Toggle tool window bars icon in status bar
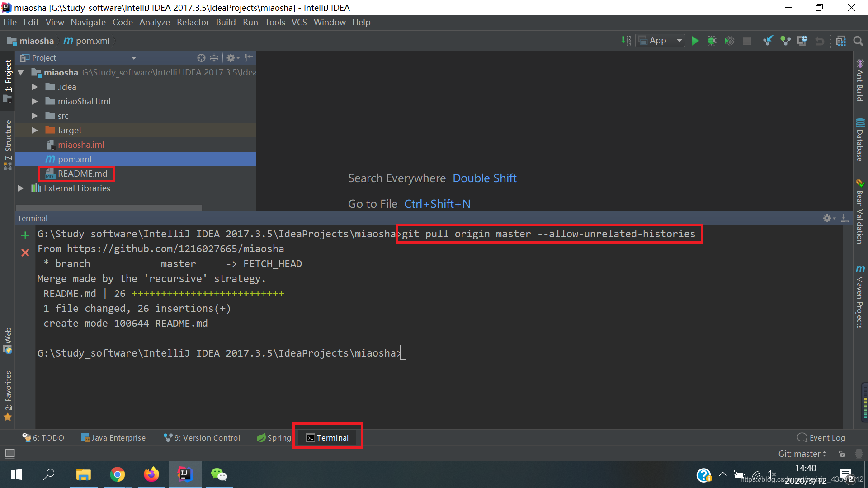Screen dimensions: 868x488 coord(9,453)
